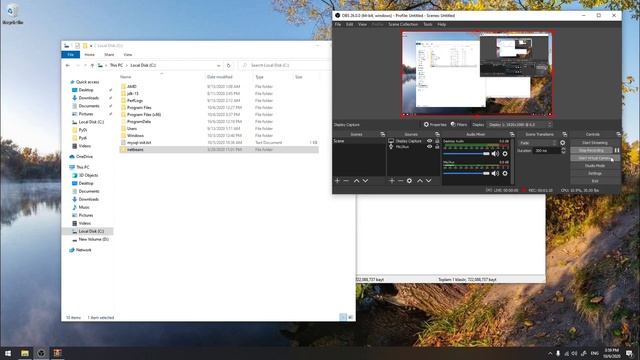Open the OBS Help menu
Screen dimensions: 640x360
[442, 24]
